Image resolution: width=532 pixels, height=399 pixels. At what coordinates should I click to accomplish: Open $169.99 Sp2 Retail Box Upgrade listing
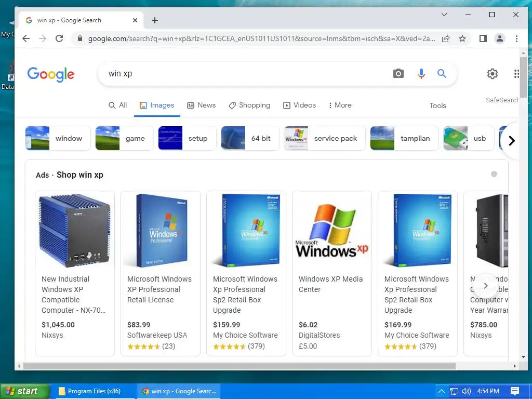pyautogui.click(x=417, y=273)
